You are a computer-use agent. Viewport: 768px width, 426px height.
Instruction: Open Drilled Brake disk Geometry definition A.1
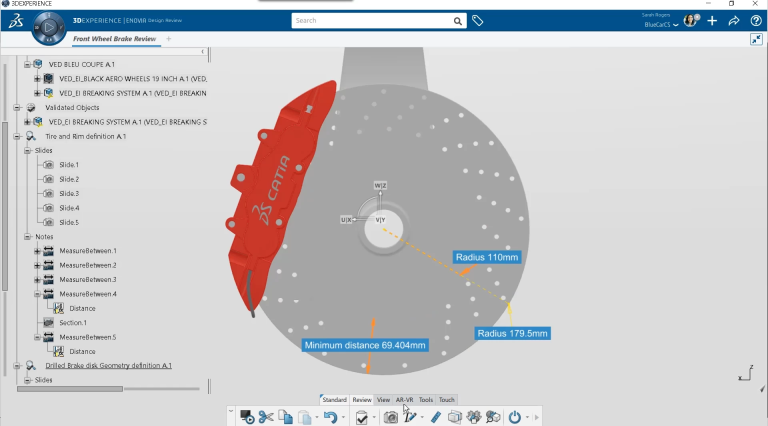tap(108, 366)
